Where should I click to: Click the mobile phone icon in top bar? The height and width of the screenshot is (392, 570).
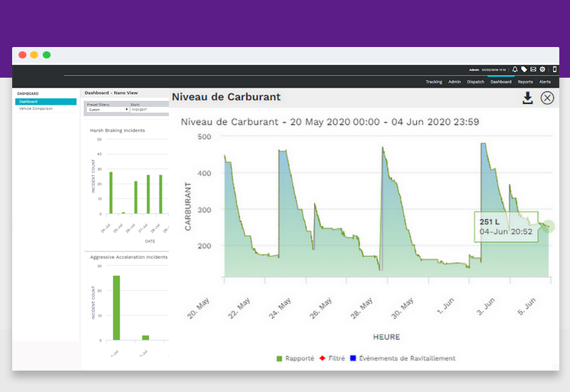(x=554, y=69)
